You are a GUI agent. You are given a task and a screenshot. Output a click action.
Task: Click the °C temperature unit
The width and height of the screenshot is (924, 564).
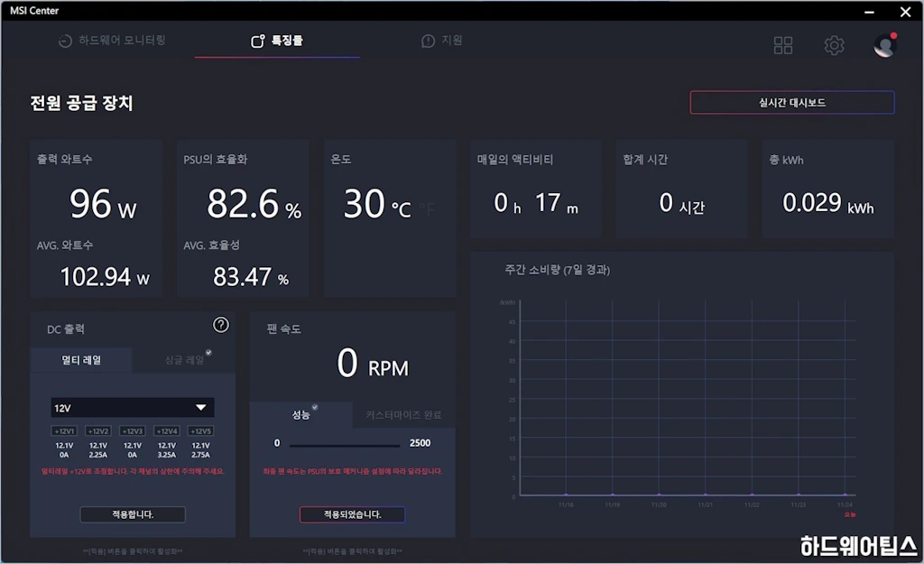click(402, 208)
